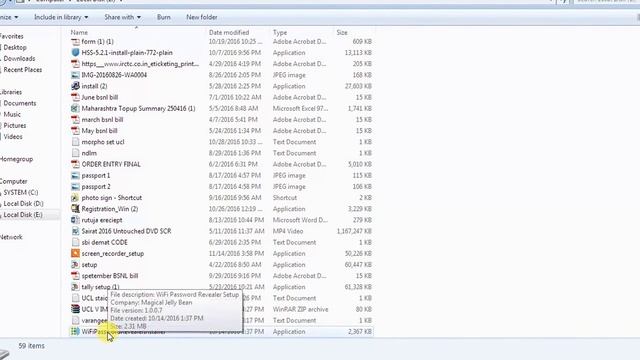Click the PDF icon of march bsnl bill
640x360 pixels.
75,120
